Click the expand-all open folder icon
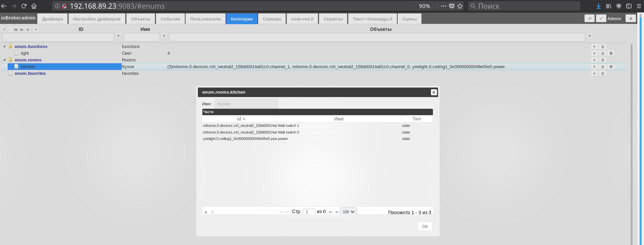Image resolution: width=644 pixels, height=245 pixels. 22,30
